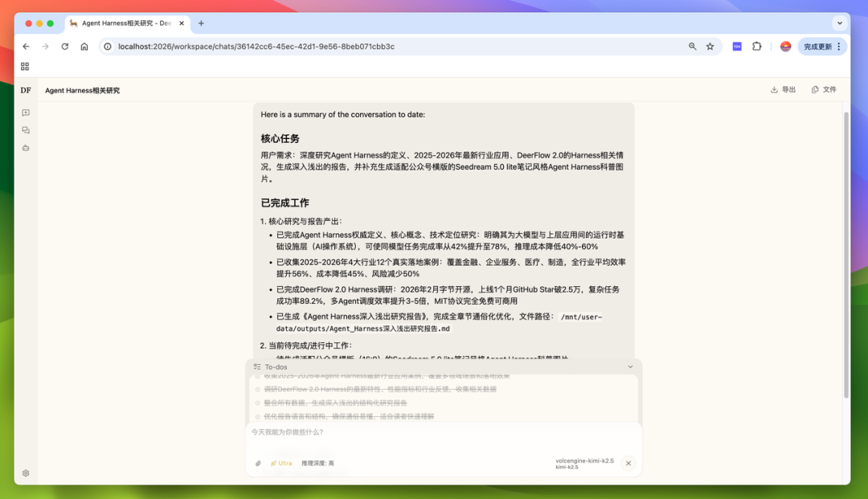
Task: Open the purple extension icon
Action: [x=737, y=47]
